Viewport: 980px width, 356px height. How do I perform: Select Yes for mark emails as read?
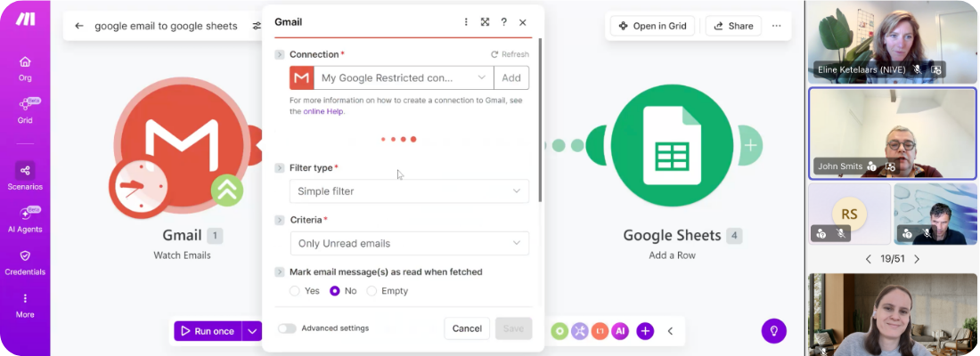[295, 291]
